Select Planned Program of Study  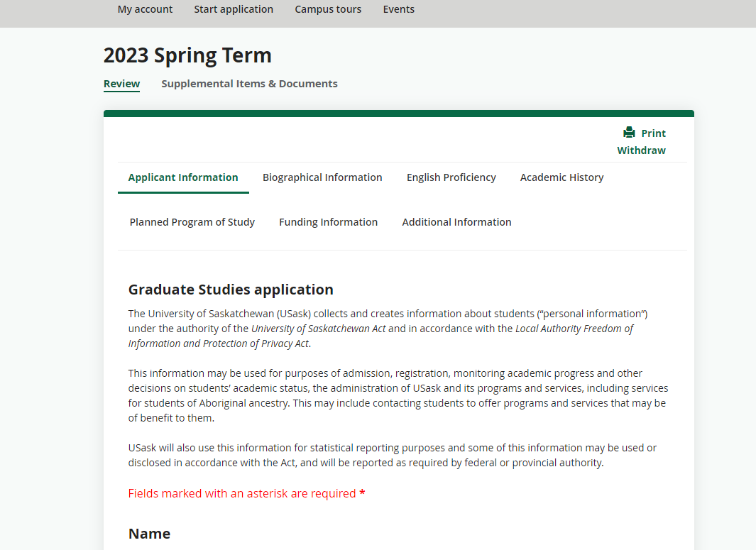[x=192, y=221]
